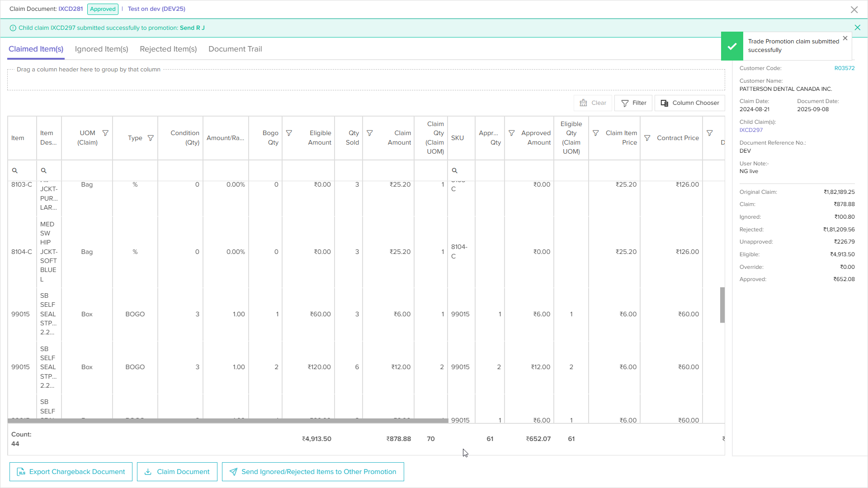The image size is (868, 488).
Task: Click the Column Chooser button
Action: 689,103
